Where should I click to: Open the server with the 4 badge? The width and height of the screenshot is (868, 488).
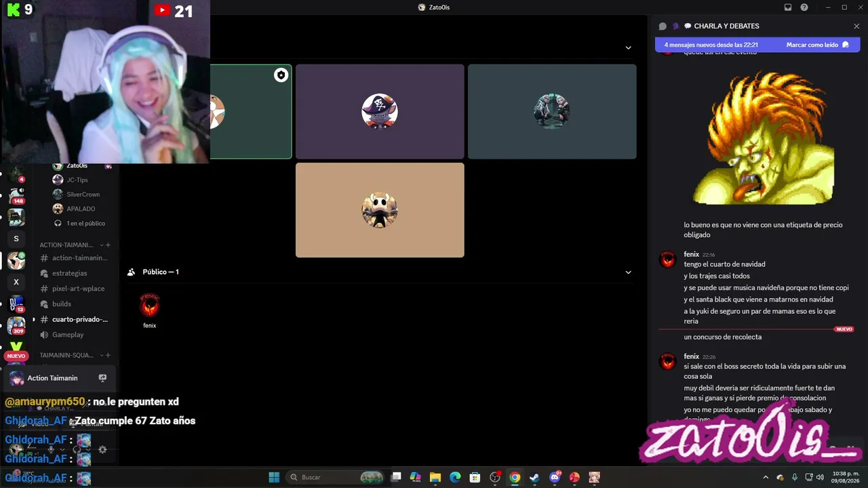16,174
